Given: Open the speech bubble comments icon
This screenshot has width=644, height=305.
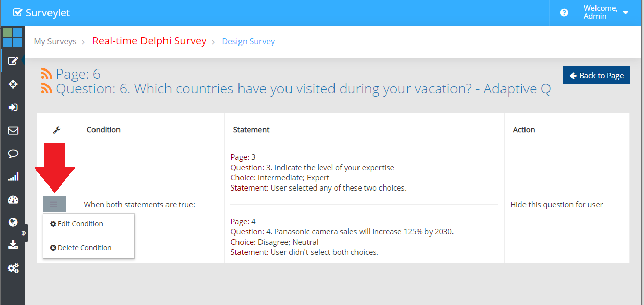Looking at the screenshot, I should [13, 153].
